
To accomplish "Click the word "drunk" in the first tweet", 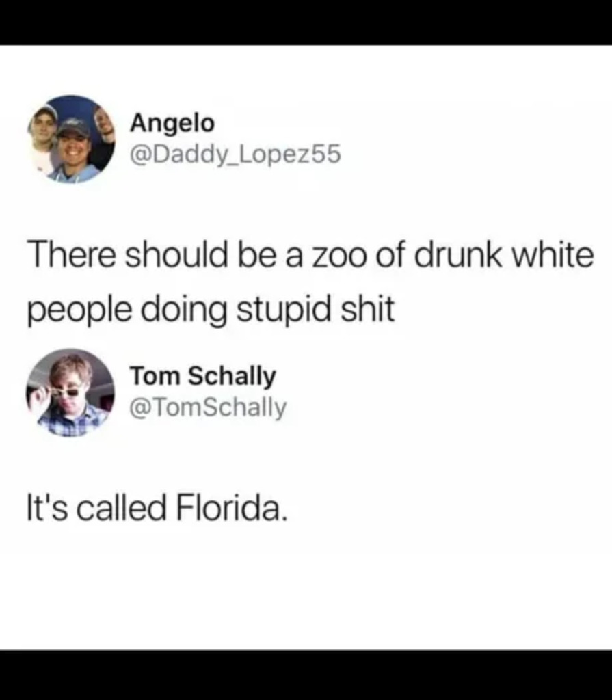I will click(458, 255).
